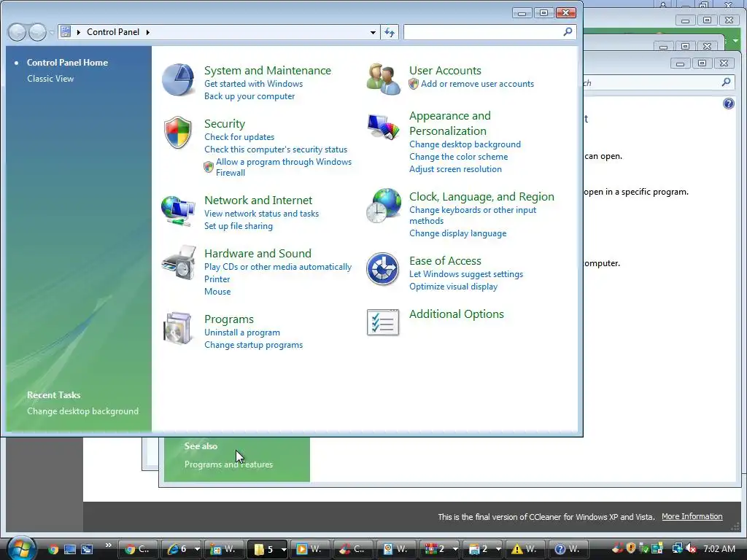747x560 pixels.
Task: Click the blue help icon in the background window
Action: [729, 104]
